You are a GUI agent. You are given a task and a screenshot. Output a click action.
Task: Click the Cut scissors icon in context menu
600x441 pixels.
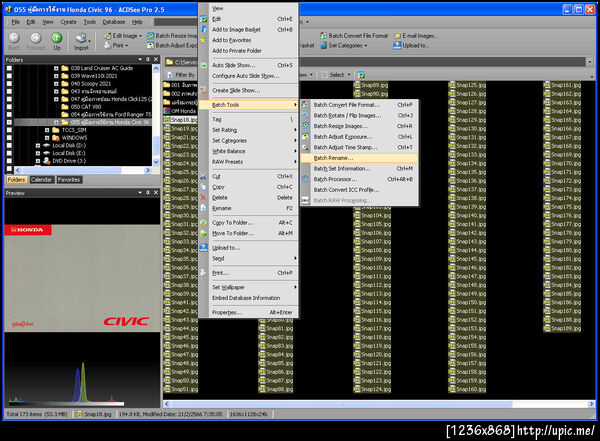(x=203, y=176)
